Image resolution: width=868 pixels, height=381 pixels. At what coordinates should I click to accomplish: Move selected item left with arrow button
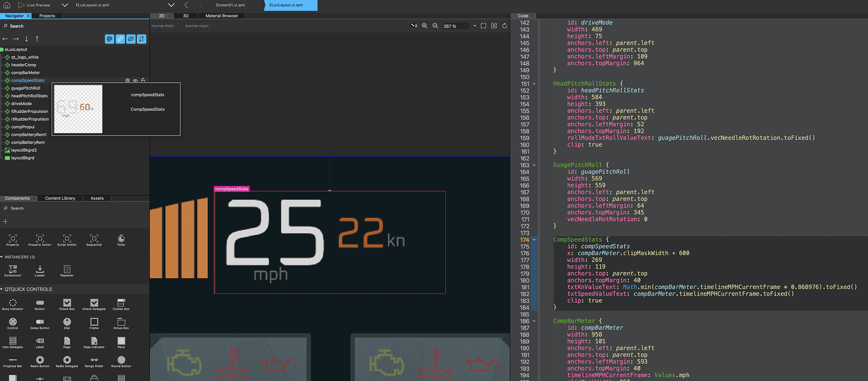(5, 39)
